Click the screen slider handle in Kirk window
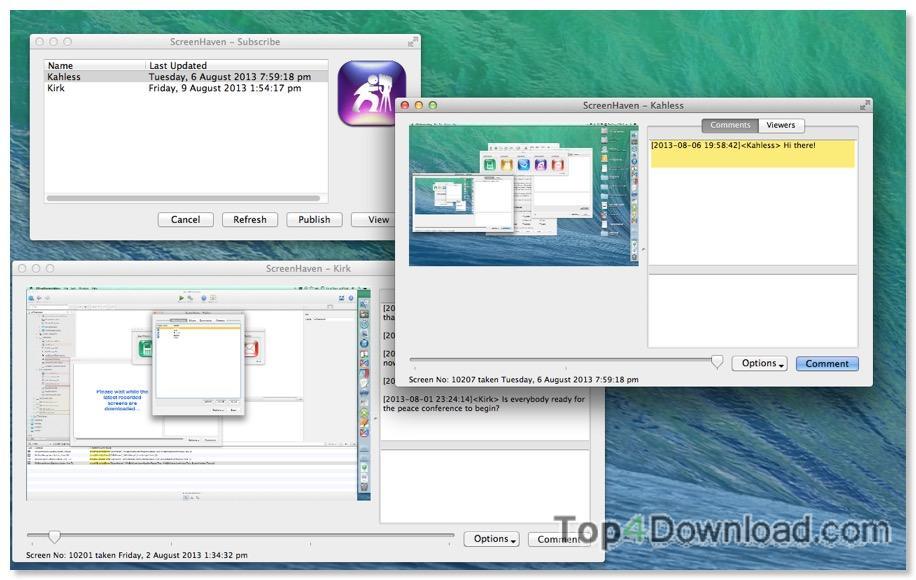 point(54,536)
